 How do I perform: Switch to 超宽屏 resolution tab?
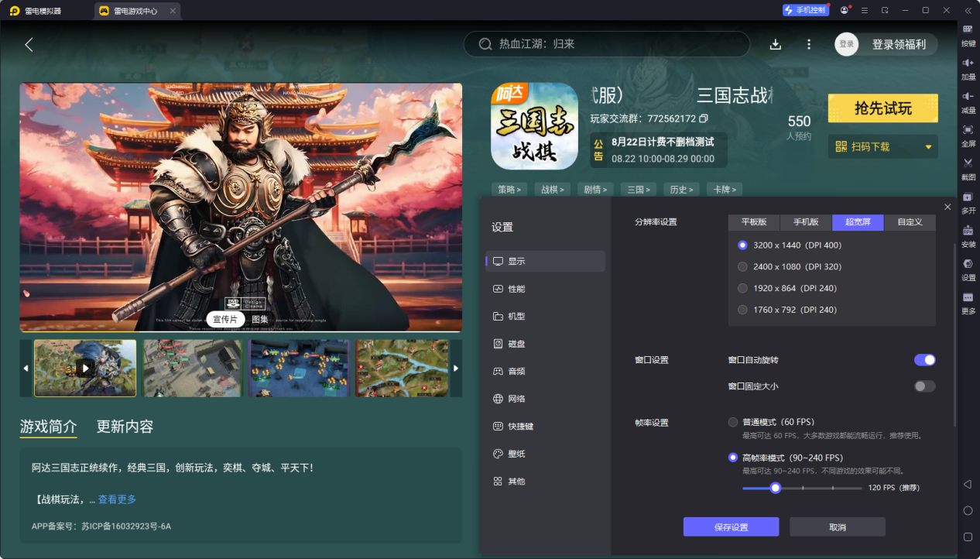(x=858, y=222)
